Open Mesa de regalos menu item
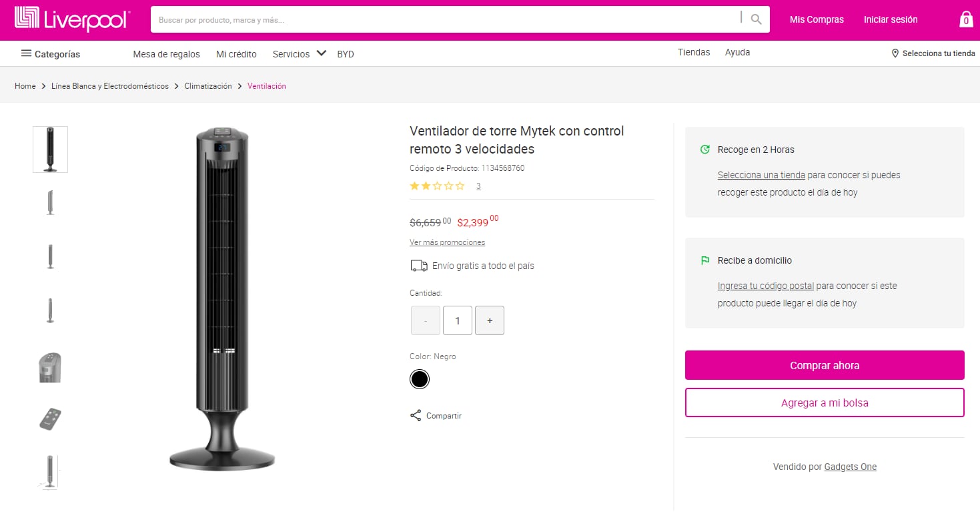Viewport: 980px width, 522px height. pyautogui.click(x=166, y=54)
